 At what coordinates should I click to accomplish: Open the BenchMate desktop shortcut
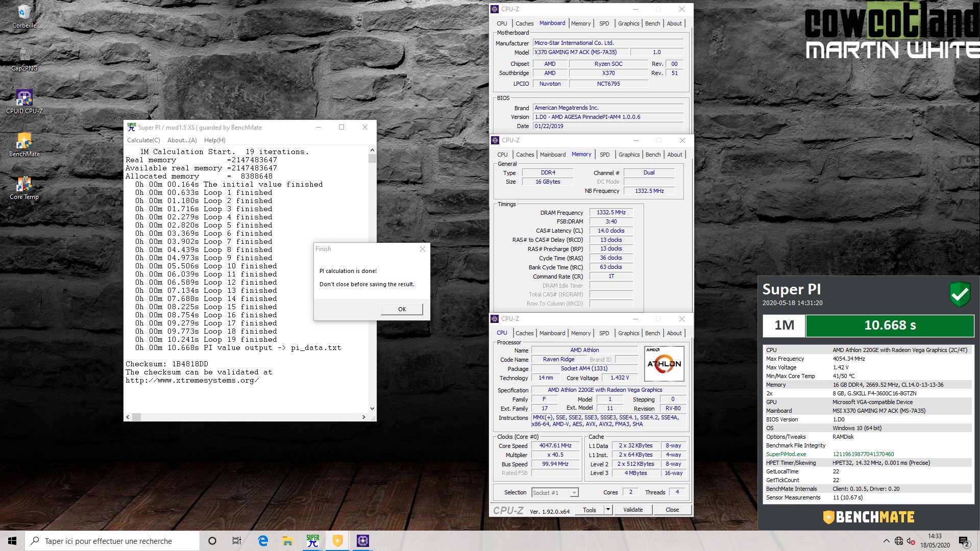point(24,144)
